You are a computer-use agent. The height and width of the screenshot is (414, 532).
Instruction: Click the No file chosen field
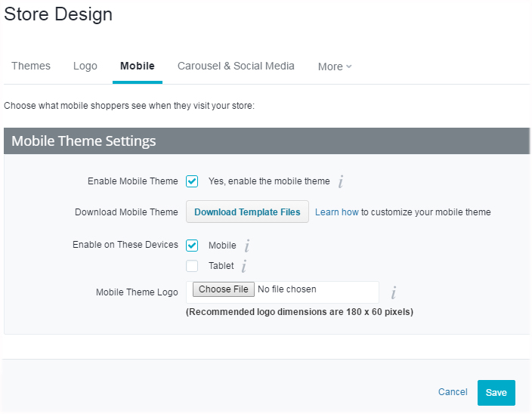click(287, 289)
